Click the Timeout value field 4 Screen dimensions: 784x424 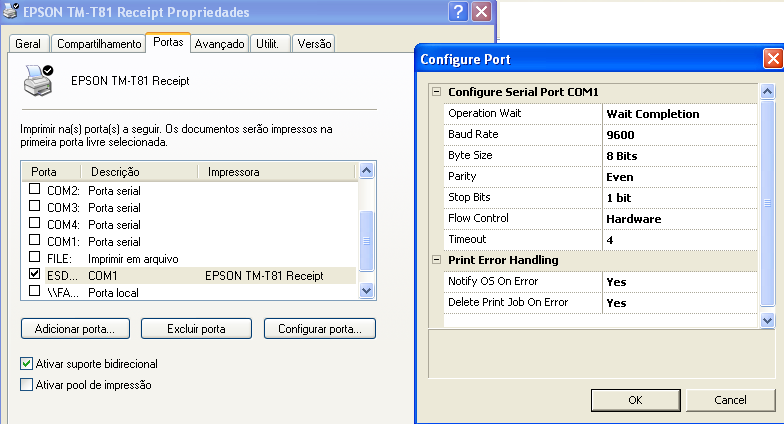point(680,240)
